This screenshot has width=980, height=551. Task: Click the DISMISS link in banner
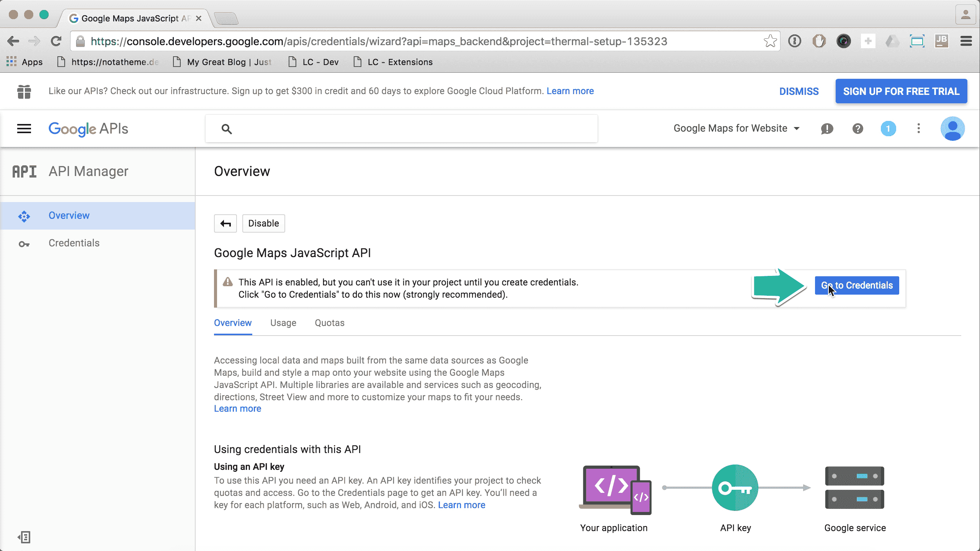pyautogui.click(x=799, y=91)
